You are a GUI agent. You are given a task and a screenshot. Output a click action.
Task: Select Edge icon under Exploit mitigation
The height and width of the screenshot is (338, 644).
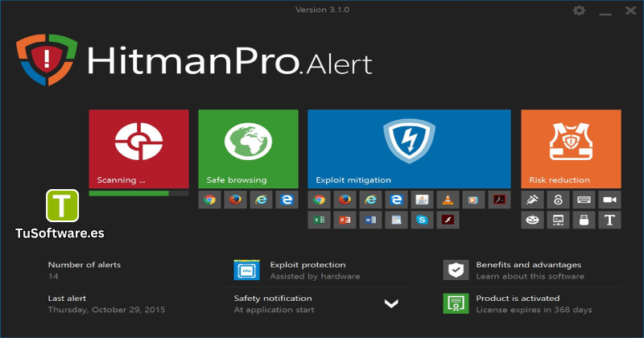pos(396,200)
